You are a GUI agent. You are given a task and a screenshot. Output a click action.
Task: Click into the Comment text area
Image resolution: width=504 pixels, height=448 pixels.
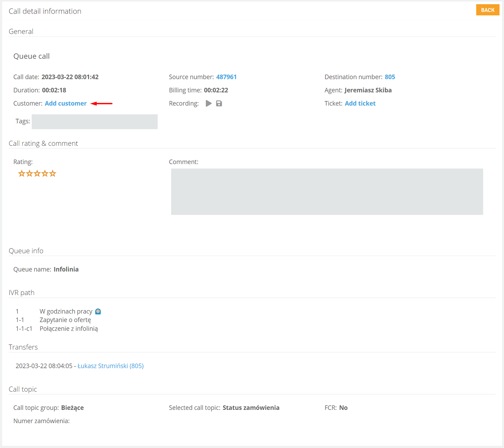click(327, 192)
